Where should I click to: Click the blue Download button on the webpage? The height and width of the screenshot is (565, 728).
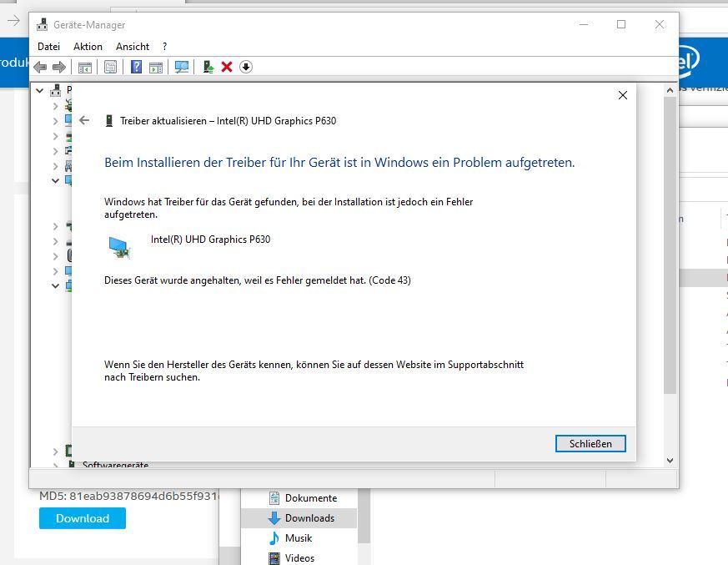(x=83, y=518)
